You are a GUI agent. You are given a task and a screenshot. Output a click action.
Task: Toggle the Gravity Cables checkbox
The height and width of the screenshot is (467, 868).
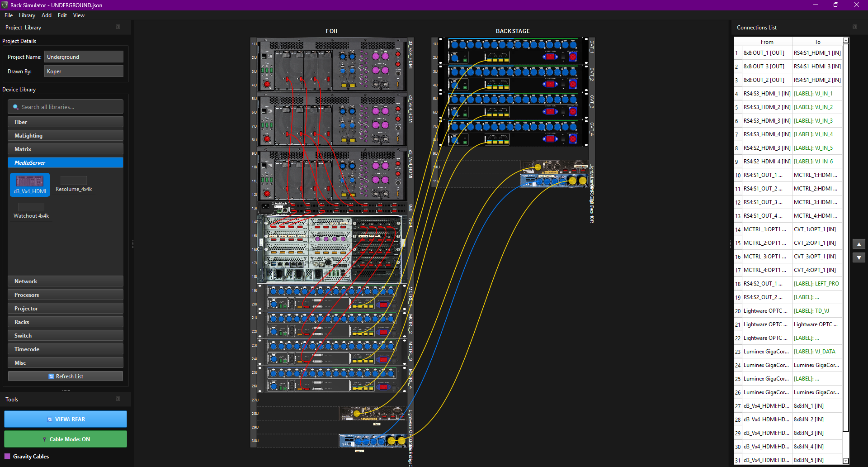7,456
